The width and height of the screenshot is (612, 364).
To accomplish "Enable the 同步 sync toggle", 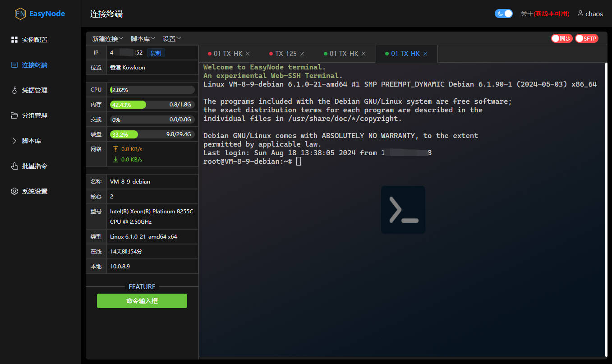I will pos(561,39).
